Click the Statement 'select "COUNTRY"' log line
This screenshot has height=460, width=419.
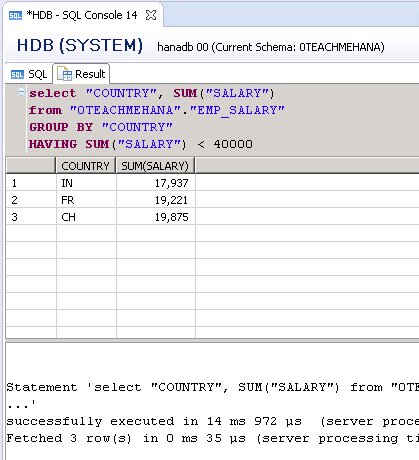click(x=212, y=387)
